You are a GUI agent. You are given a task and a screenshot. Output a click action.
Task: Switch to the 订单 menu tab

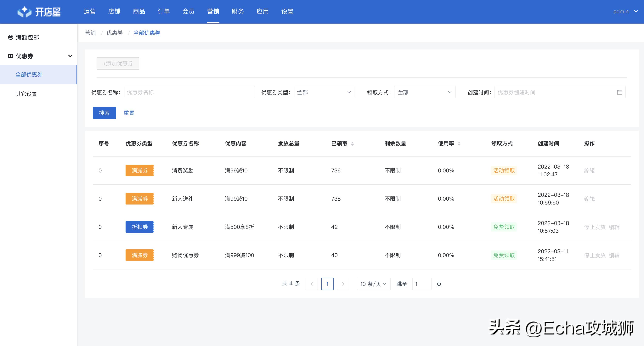(164, 12)
